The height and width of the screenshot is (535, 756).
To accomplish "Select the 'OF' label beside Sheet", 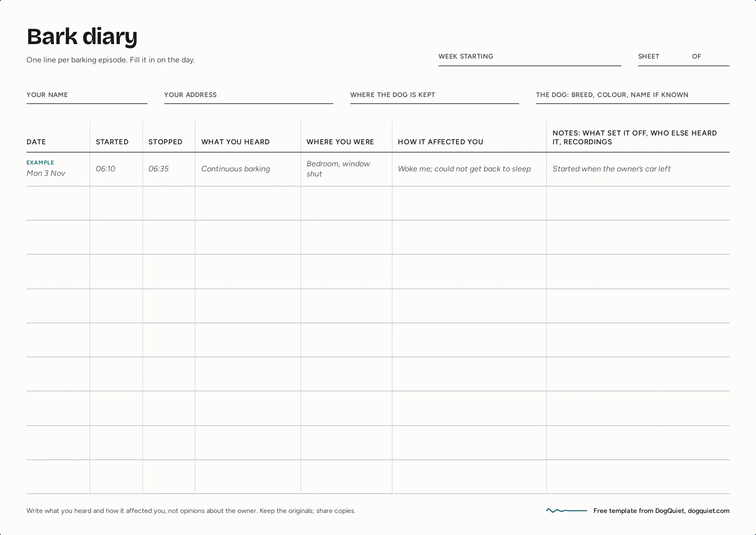I will click(696, 56).
